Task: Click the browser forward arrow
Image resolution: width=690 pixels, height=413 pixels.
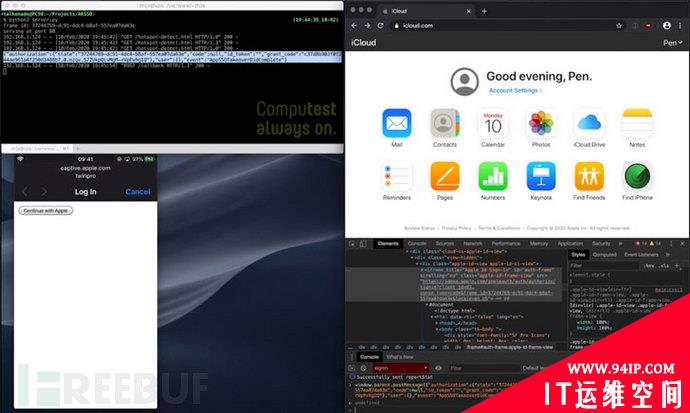Action: point(367,26)
